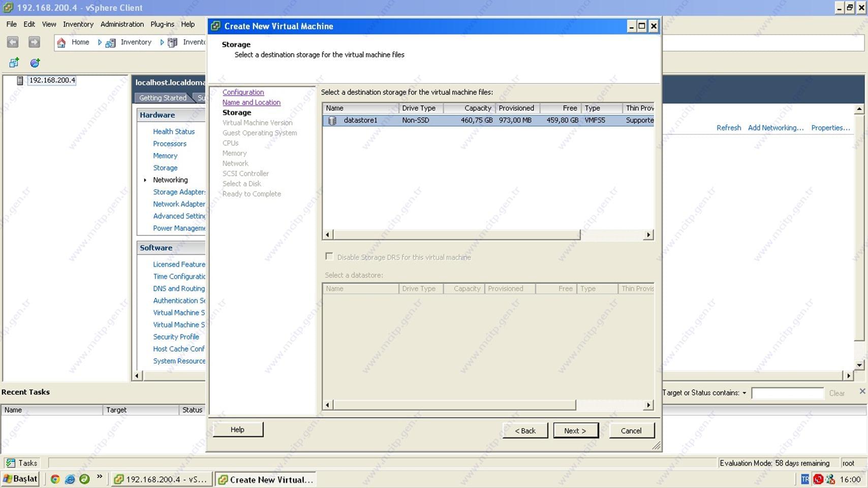Click the globe refresh toolbar icon

pos(35,63)
